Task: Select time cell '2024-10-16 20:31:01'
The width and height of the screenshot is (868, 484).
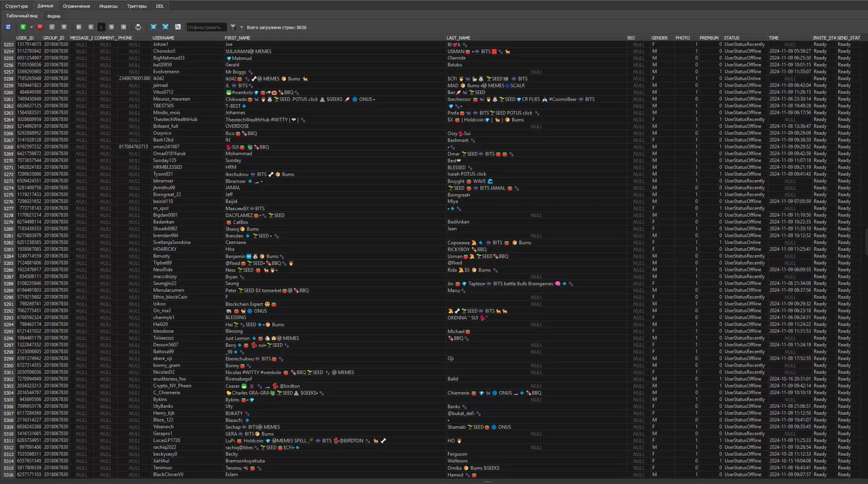Action: [790, 379]
